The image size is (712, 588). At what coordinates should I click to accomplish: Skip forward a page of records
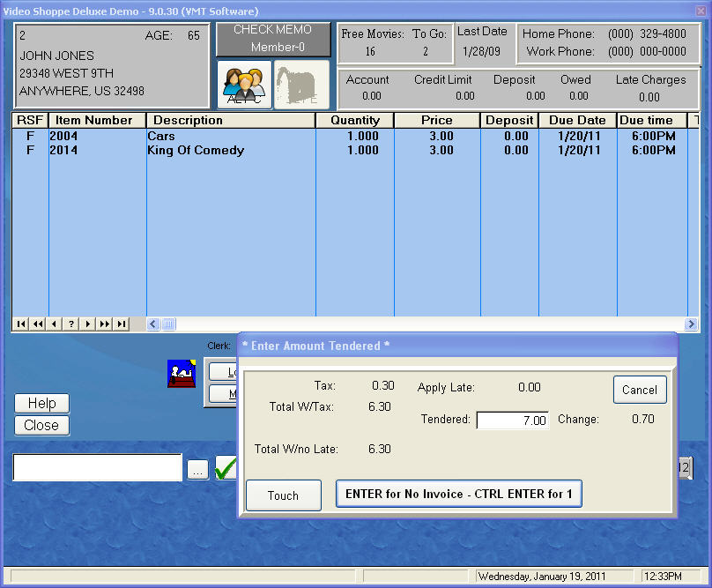[105, 324]
